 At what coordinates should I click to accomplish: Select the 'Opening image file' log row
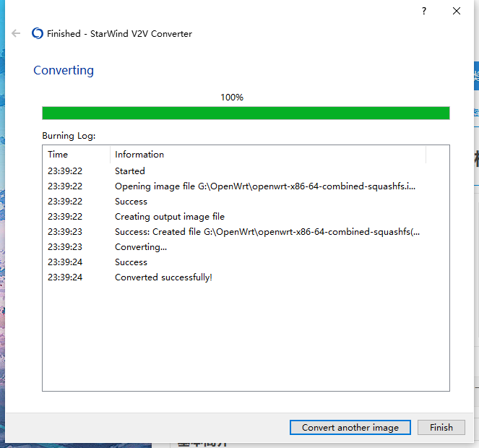(246, 186)
